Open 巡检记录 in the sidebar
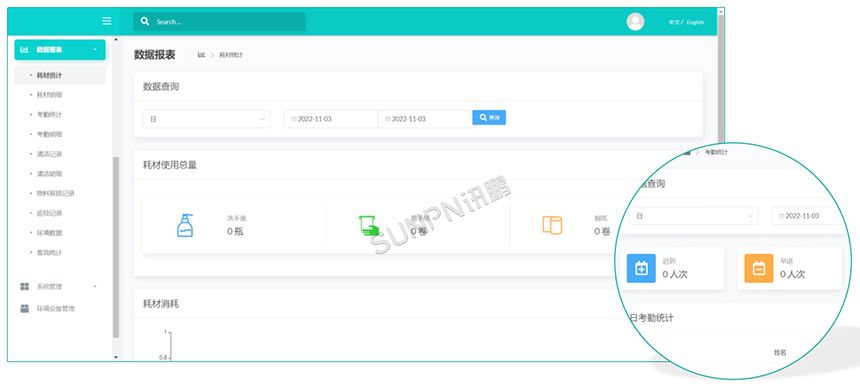 click(x=49, y=213)
